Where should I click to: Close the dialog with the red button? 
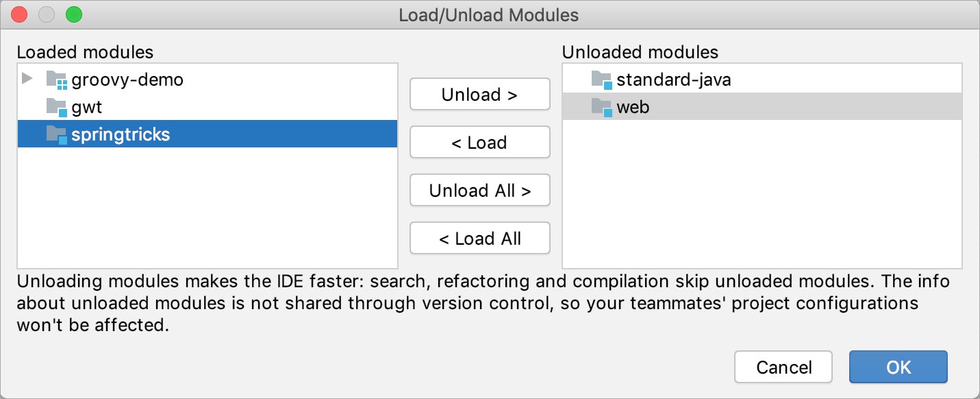point(20,14)
